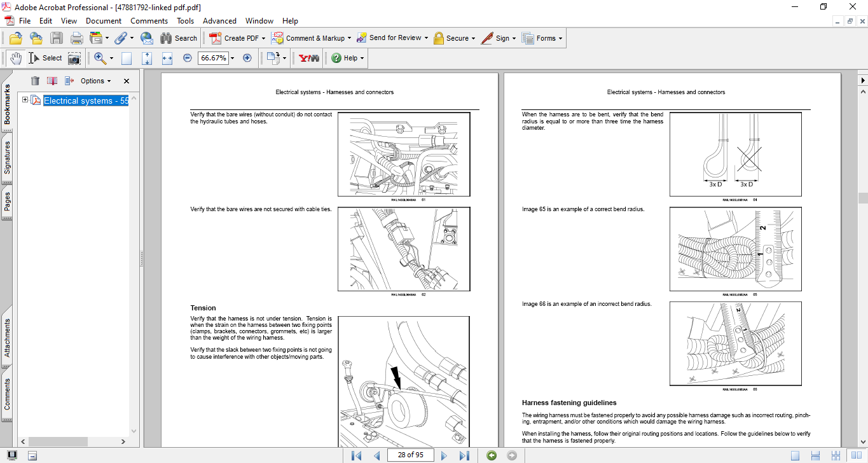Expand the Electrical systems bookmark
868x463 pixels.
coord(25,100)
